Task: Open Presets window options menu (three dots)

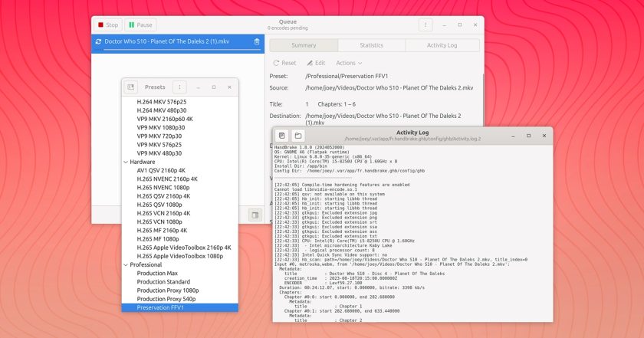Action: coord(179,87)
